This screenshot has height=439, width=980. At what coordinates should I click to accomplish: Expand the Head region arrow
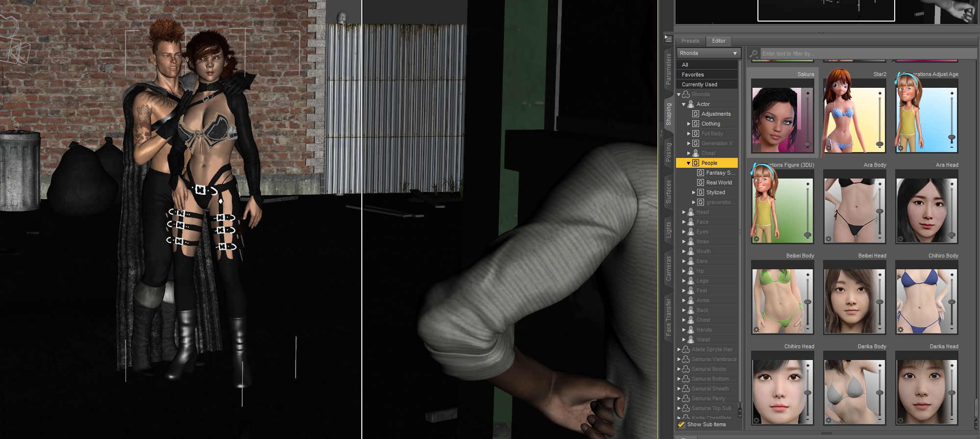(683, 212)
